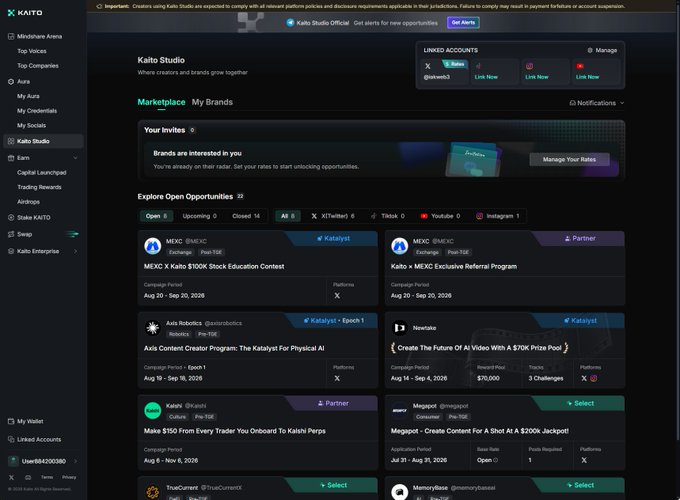Select the linked X account @iakweb3
Viewport: 680px width, 500px height.
coord(443,71)
